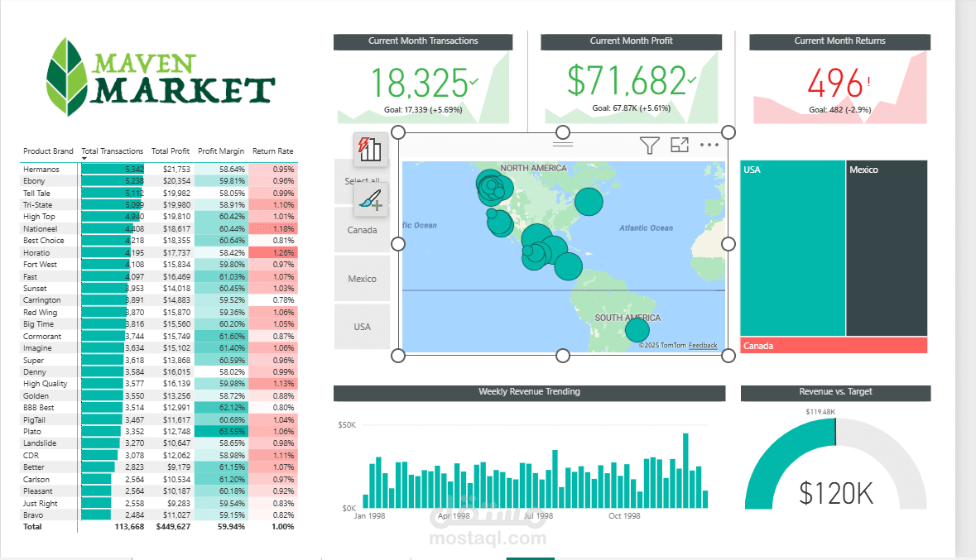976x560 pixels.
Task: Click the 18,325 transactions KPI value
Action: pos(420,83)
